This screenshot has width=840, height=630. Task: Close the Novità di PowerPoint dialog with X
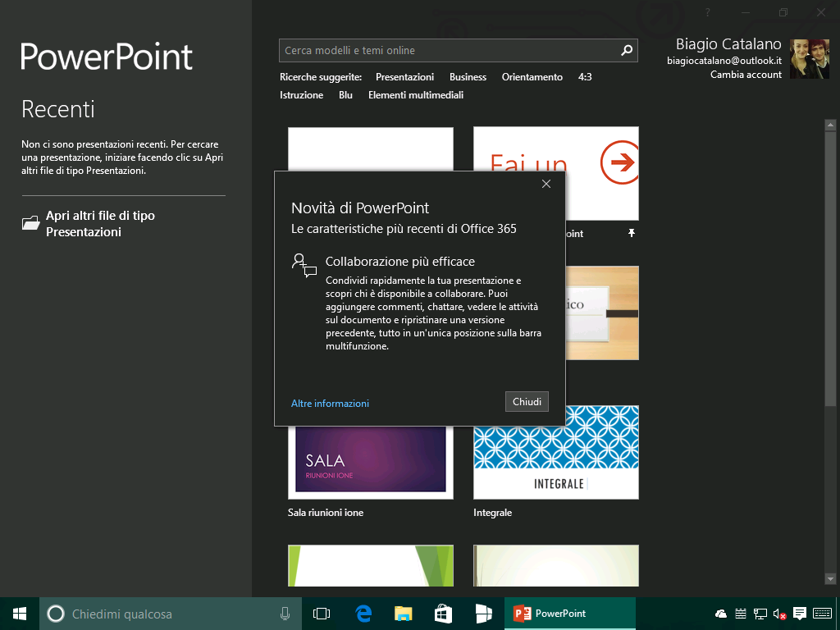point(546,184)
